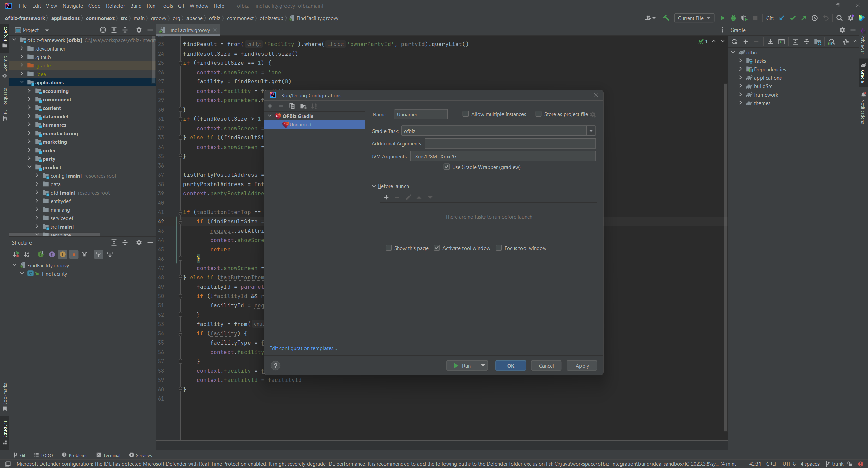This screenshot has height=468, width=868.
Task: Click Apply button in dialog
Action: [582, 365]
